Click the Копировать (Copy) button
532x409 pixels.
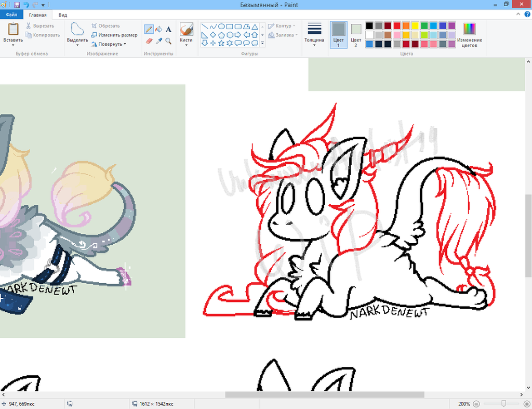point(43,35)
